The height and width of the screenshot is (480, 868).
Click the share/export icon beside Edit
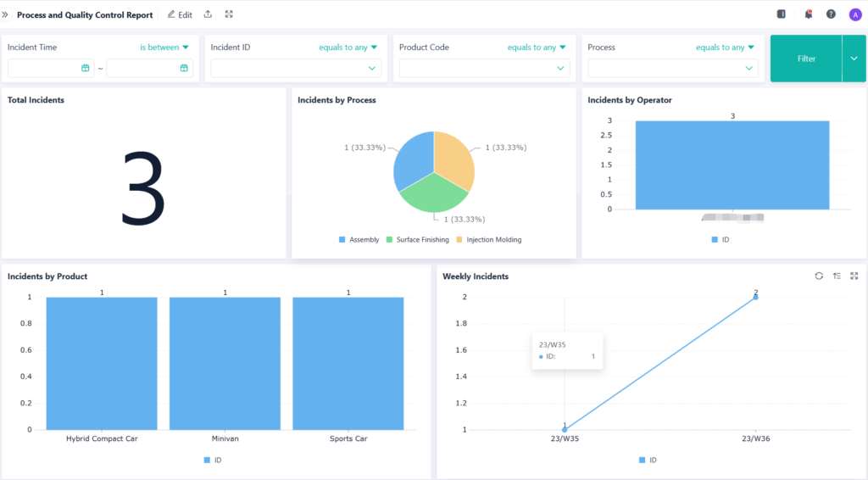click(x=209, y=14)
